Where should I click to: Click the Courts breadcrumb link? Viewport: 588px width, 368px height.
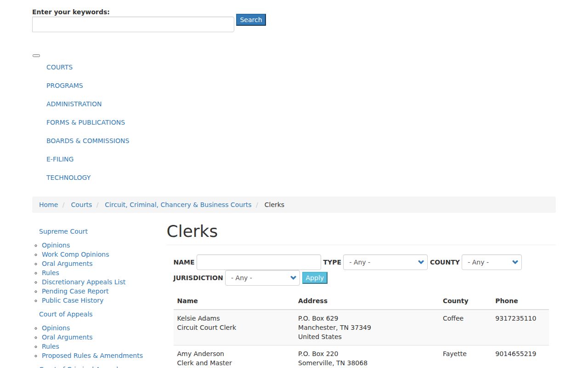tap(81, 205)
